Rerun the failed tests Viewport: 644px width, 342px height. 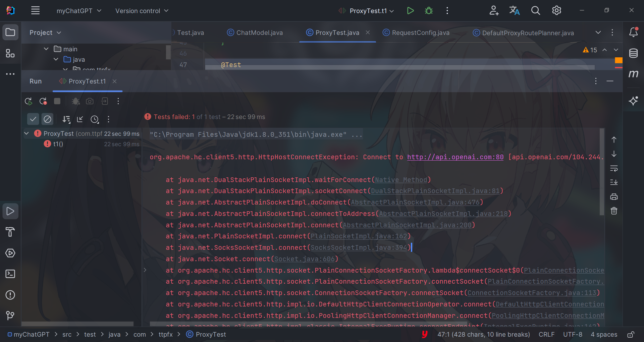click(43, 101)
